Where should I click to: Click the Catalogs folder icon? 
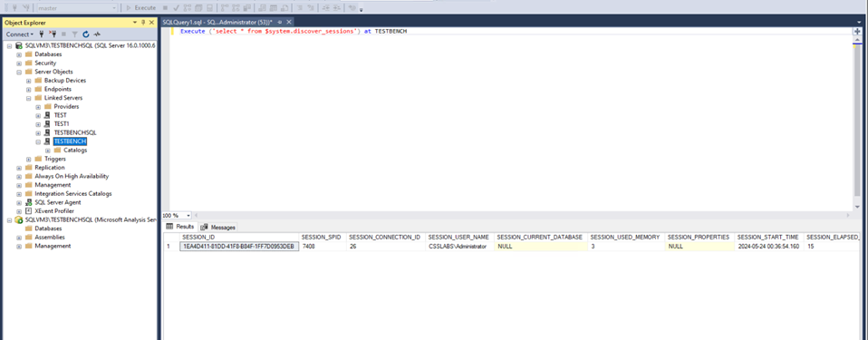[58, 151]
